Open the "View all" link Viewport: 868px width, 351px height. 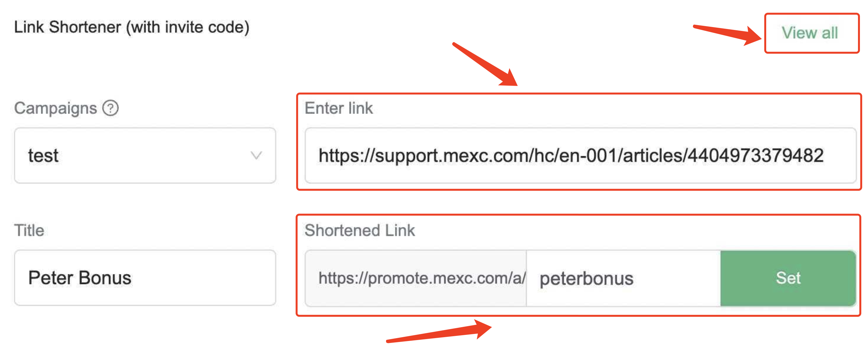pos(809,33)
